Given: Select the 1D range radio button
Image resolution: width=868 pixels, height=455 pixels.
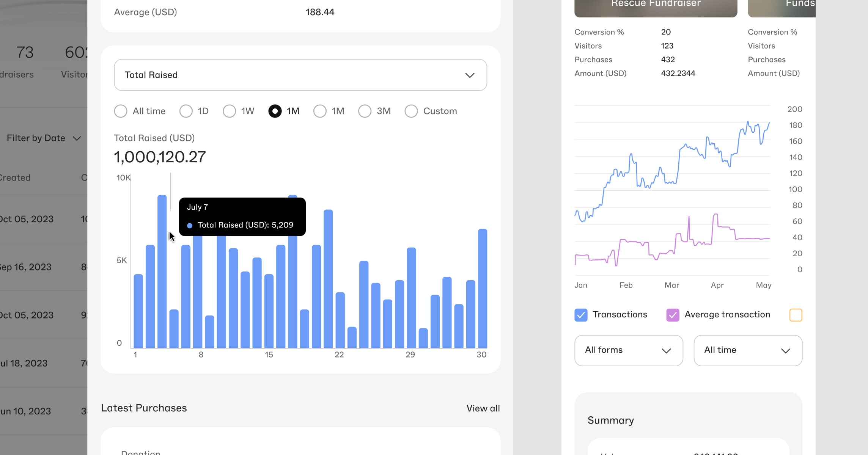Looking at the screenshot, I should tap(186, 111).
